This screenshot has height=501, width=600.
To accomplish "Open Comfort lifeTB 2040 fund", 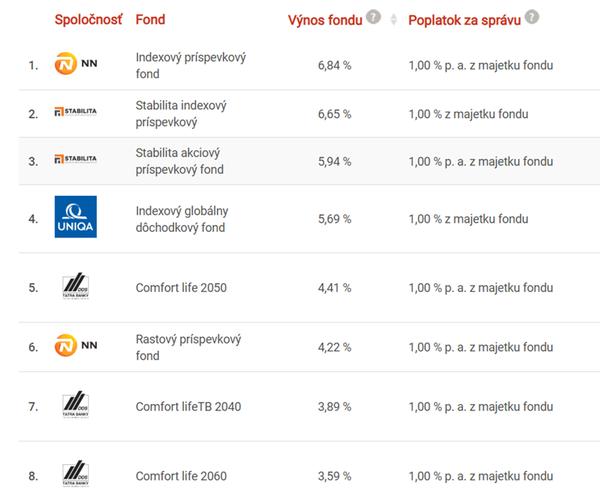I will [x=188, y=407].
